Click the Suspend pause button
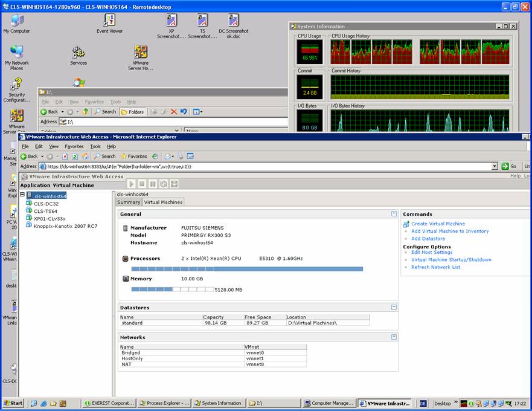The width and height of the screenshot is (532, 411). pos(153,184)
